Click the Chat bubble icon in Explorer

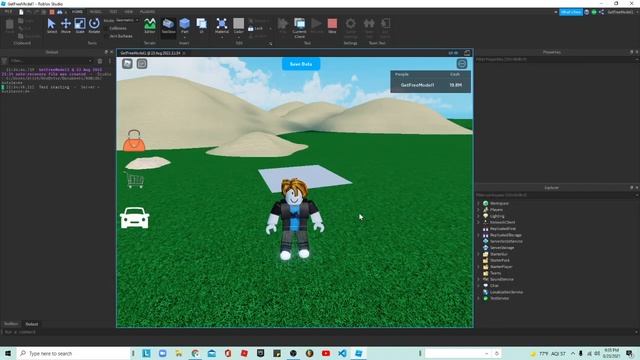pyautogui.click(x=486, y=286)
